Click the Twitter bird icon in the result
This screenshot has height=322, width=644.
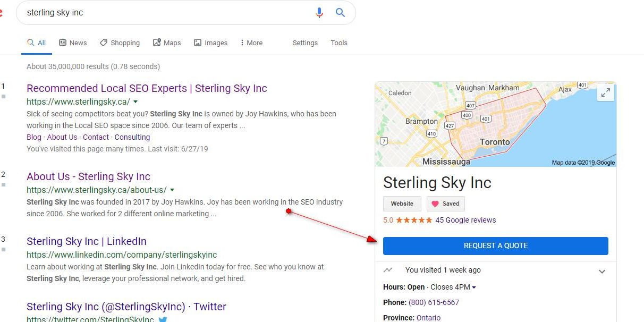[163, 319]
